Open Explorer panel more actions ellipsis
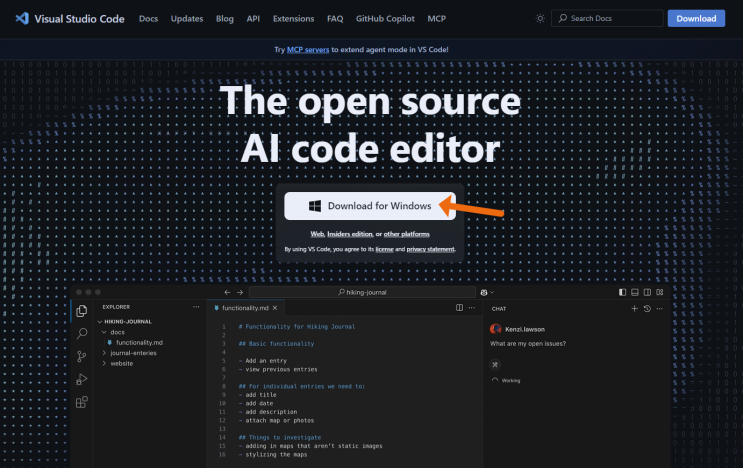This screenshot has height=468, width=743. coord(196,307)
